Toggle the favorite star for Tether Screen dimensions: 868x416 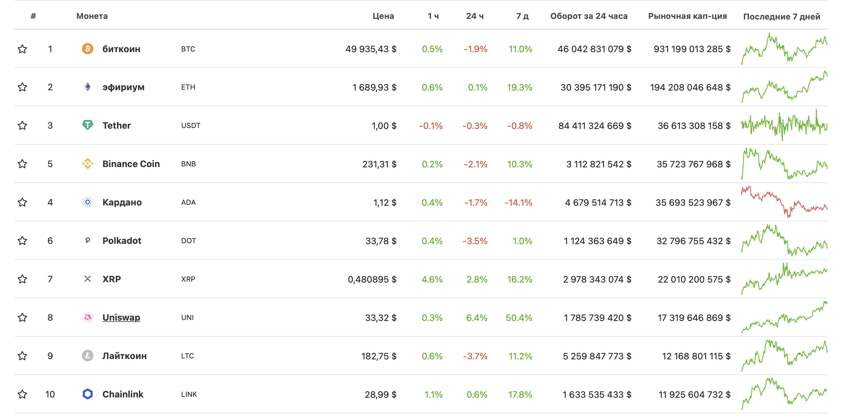(22, 126)
